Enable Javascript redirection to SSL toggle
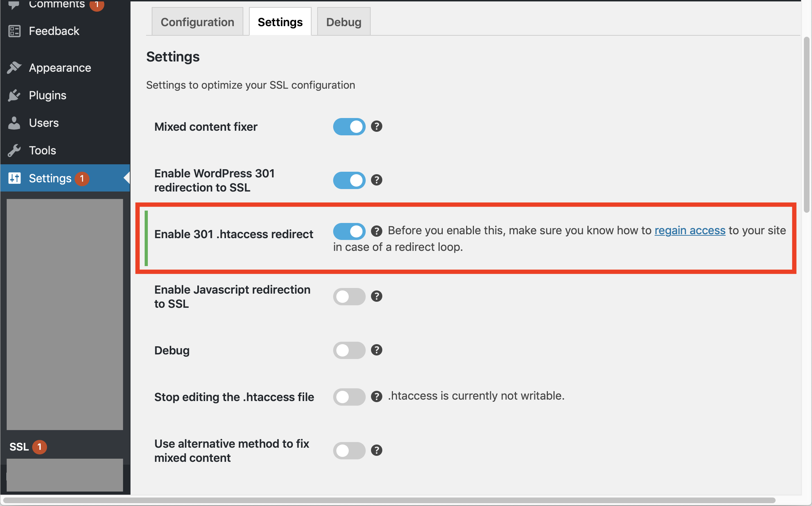 pos(349,297)
